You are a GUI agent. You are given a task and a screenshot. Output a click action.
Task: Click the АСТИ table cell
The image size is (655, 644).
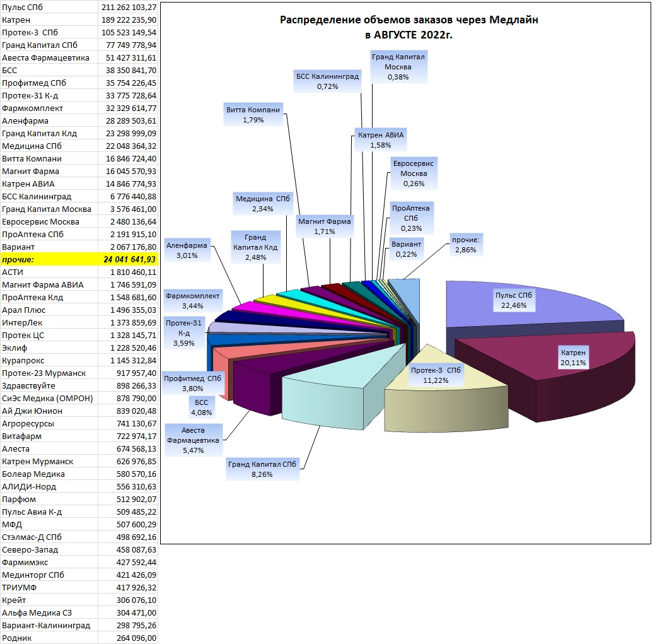point(49,272)
